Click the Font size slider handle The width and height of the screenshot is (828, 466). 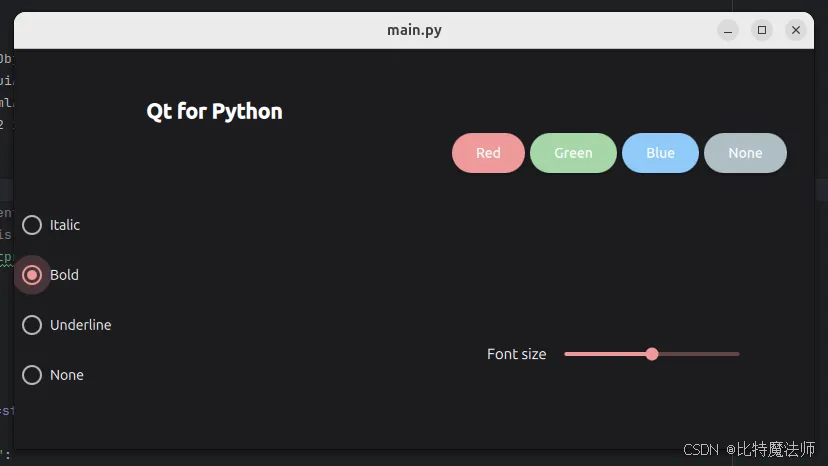click(x=652, y=354)
